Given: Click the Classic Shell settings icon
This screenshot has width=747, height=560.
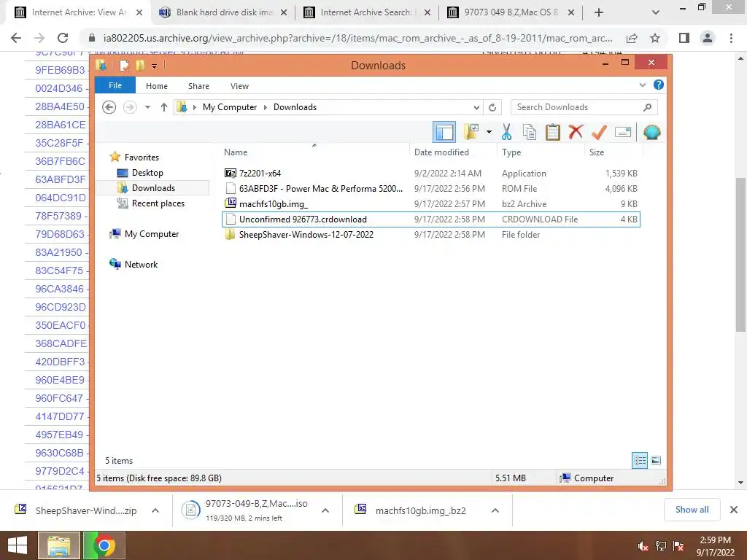Looking at the screenshot, I should pyautogui.click(x=651, y=132).
